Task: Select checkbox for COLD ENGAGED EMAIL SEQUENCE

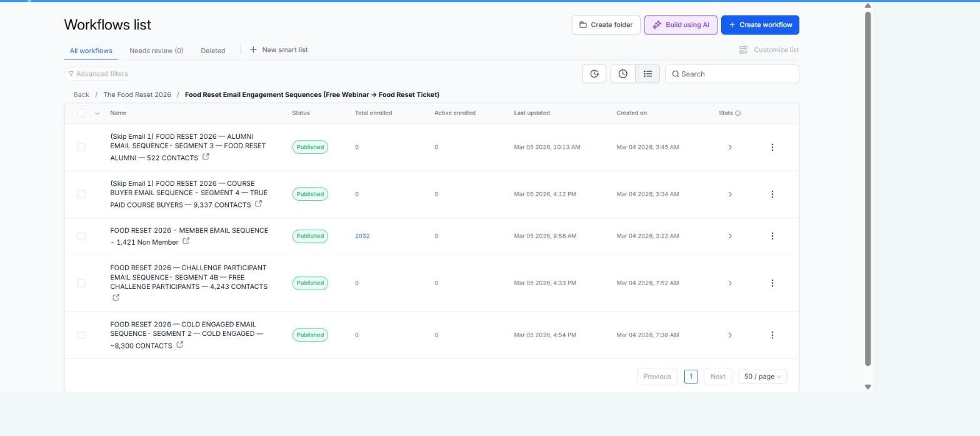Action: tap(81, 335)
